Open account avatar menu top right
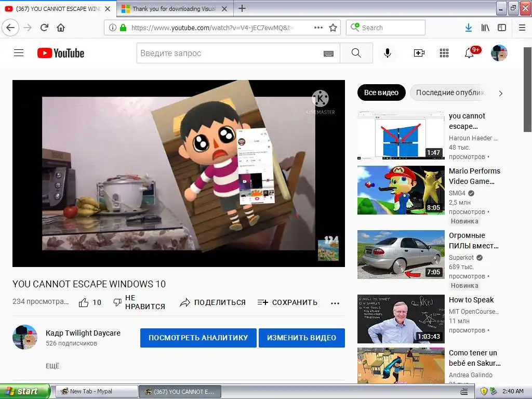532x399 pixels. (x=499, y=53)
